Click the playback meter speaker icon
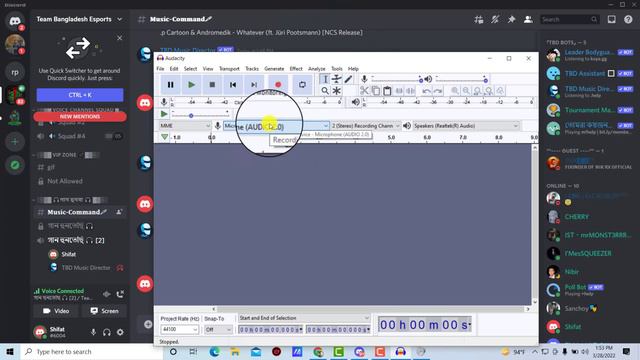This screenshot has height=360, width=640. click(x=356, y=102)
